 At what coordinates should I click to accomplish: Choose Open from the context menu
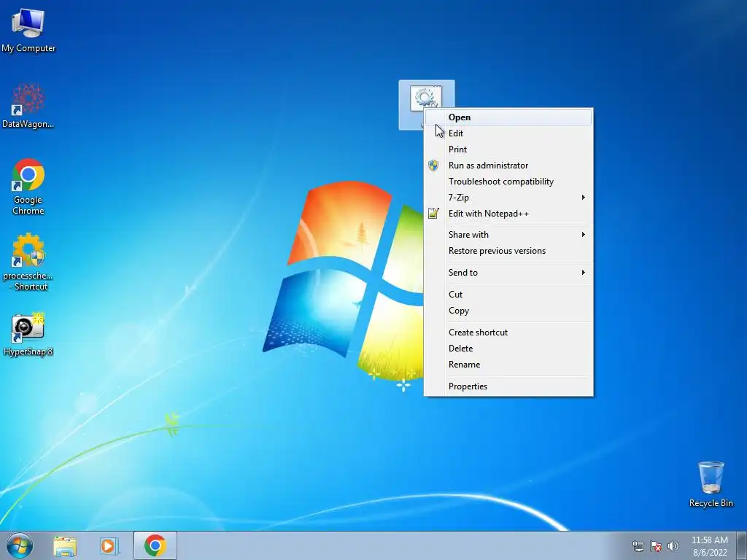[x=508, y=117]
